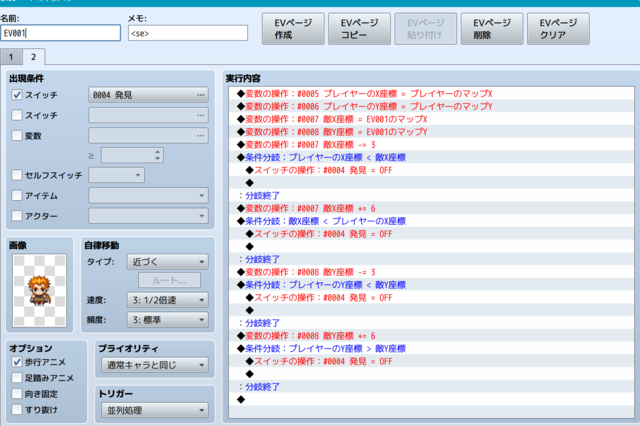This screenshot has width=640, height=426.
Task: Open the タイプ dropdown showing 近づく
Action: pyautogui.click(x=168, y=262)
